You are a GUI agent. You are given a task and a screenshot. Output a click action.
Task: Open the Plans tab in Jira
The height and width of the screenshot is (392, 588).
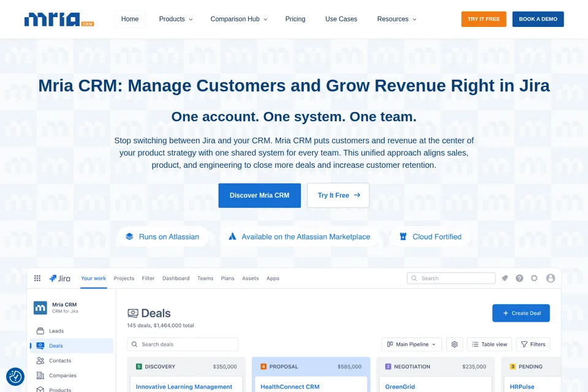(228, 278)
